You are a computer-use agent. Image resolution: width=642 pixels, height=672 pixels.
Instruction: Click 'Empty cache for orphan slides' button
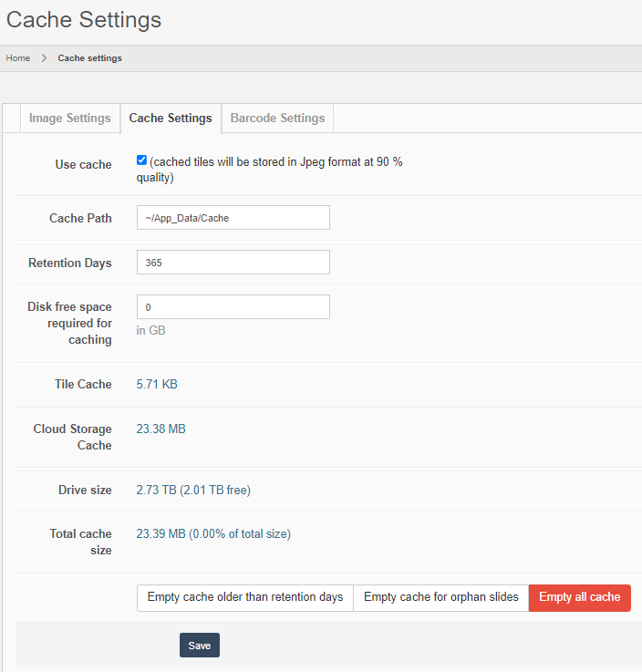pyautogui.click(x=440, y=597)
